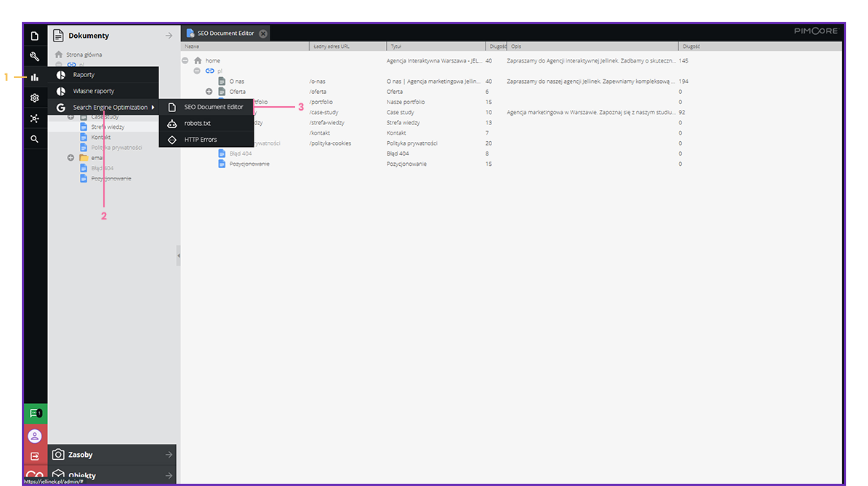Choose Własne raporty menu entry
The height and width of the screenshot is (486, 868).
[x=93, y=91]
